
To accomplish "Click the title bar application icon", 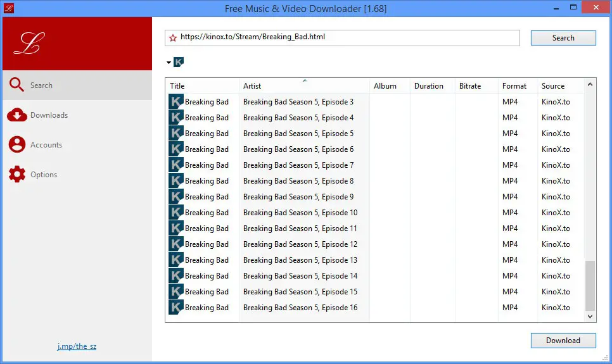I will [x=9, y=8].
